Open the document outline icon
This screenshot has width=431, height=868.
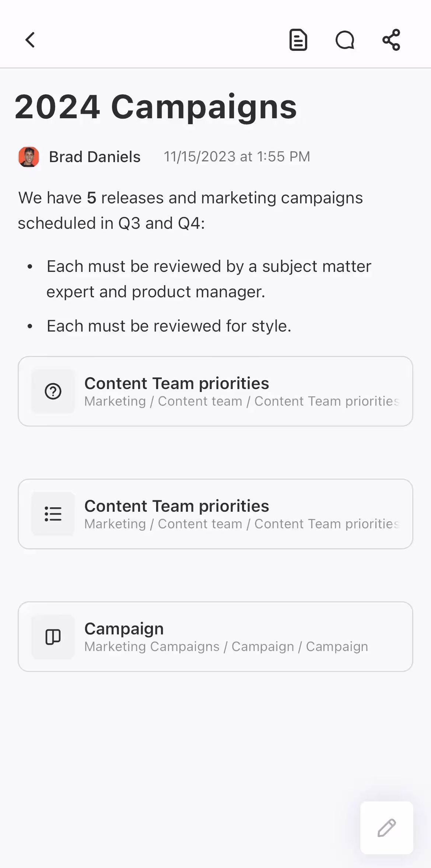coord(298,40)
